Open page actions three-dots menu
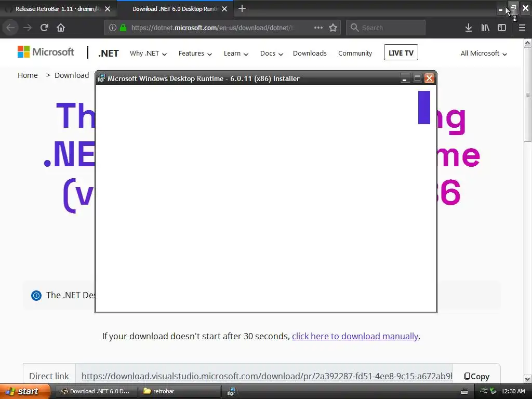 (318, 28)
